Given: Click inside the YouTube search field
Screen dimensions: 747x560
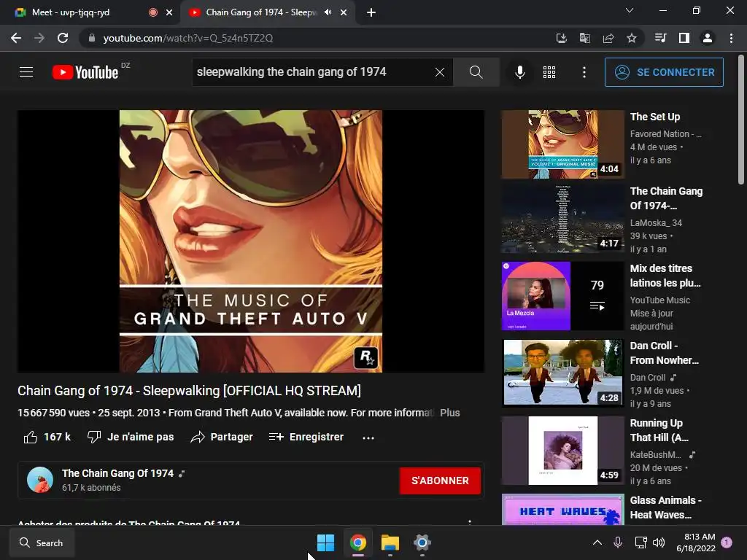Looking at the screenshot, I should tap(312, 72).
